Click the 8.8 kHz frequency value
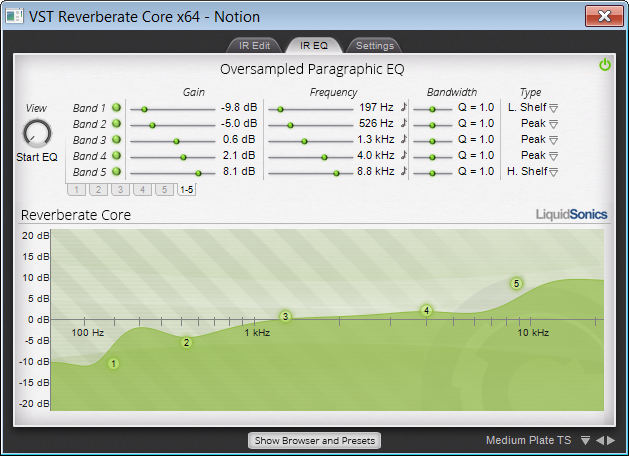629x456 pixels. (376, 171)
